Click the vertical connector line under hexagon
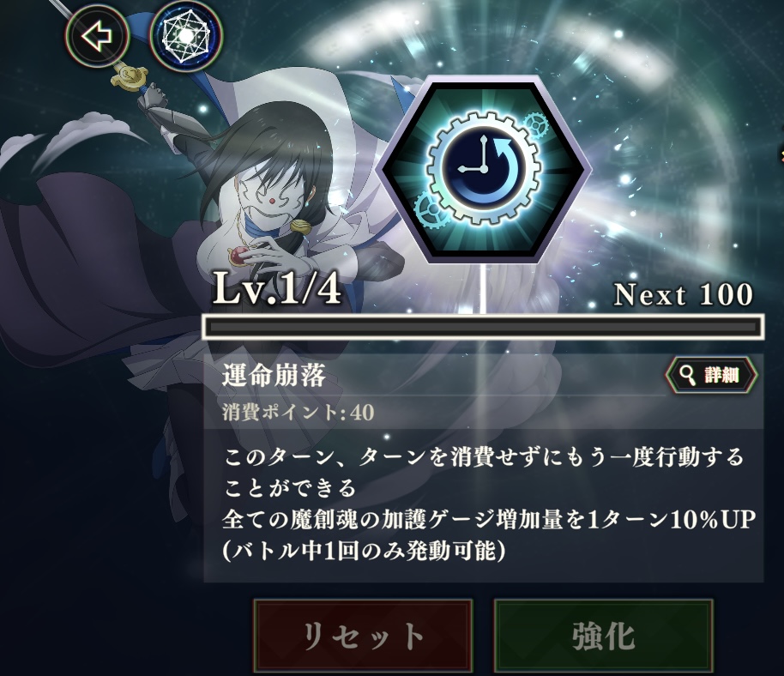The image size is (784, 676). tap(484, 289)
